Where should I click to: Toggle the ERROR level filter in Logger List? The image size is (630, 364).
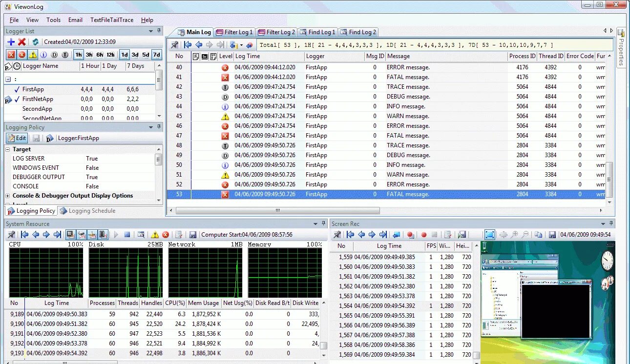click(21, 55)
